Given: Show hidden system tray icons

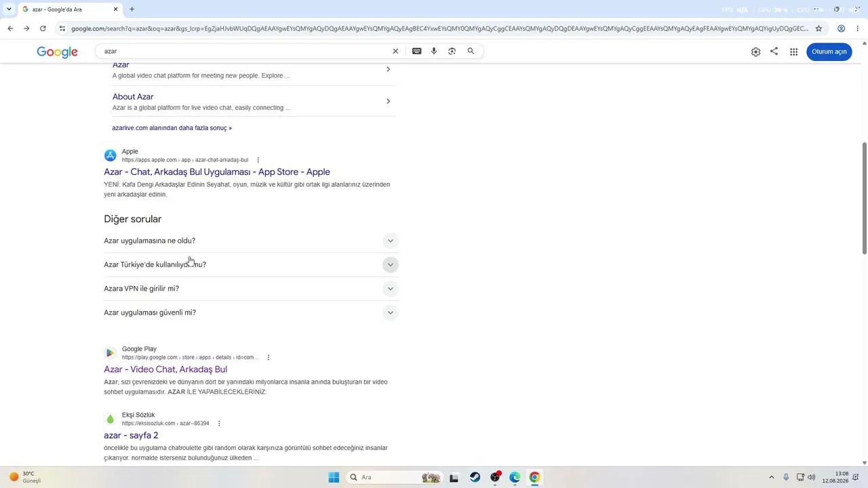Looking at the screenshot, I should (771, 477).
